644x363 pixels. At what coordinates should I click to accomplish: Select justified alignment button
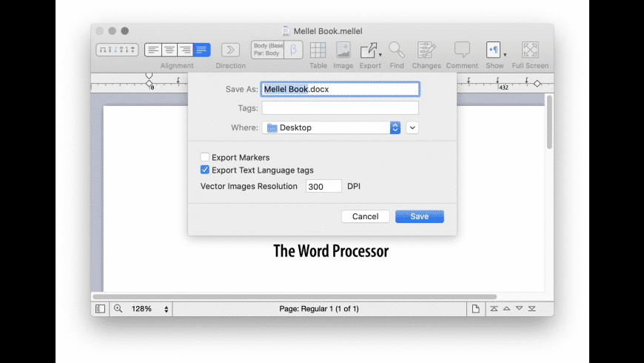tap(201, 50)
